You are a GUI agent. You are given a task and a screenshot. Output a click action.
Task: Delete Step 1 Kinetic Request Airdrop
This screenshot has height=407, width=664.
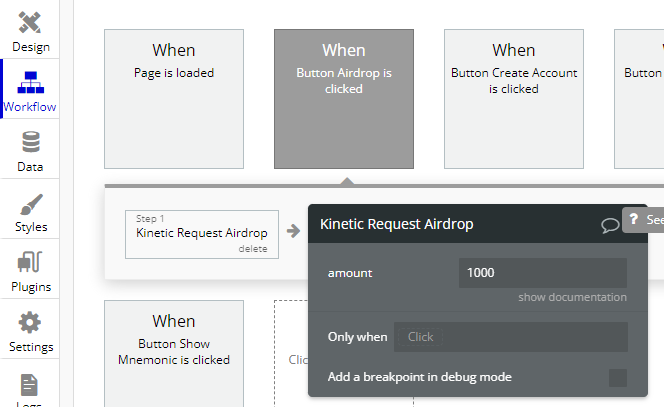coord(252,249)
